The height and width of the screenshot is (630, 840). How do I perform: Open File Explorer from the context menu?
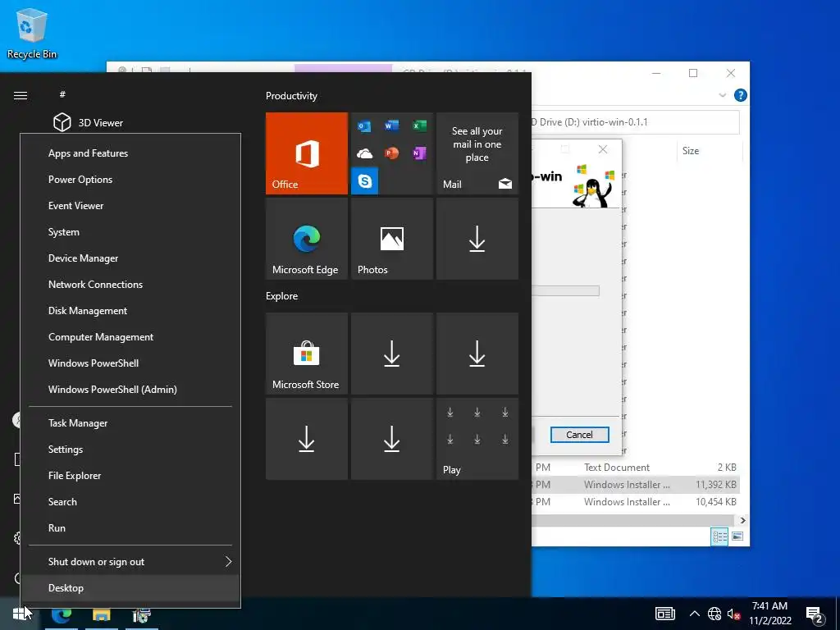coord(130,476)
